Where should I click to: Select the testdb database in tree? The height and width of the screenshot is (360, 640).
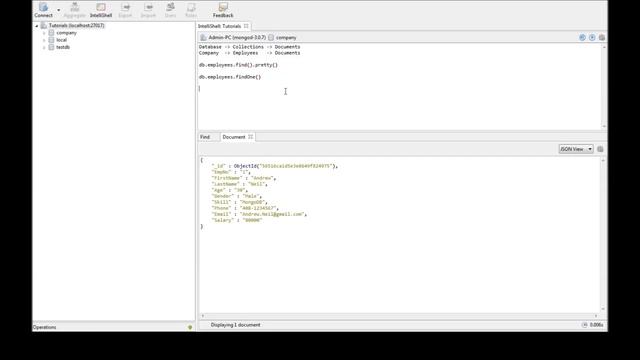click(63, 47)
